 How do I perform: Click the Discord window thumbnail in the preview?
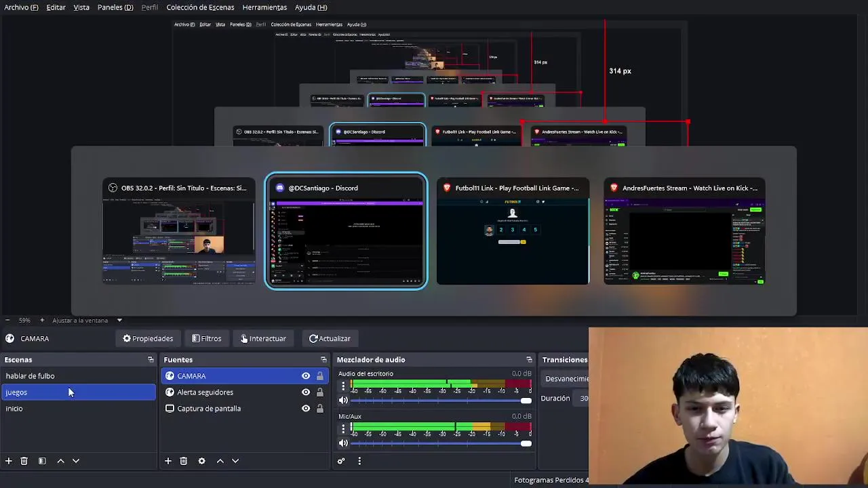click(346, 232)
